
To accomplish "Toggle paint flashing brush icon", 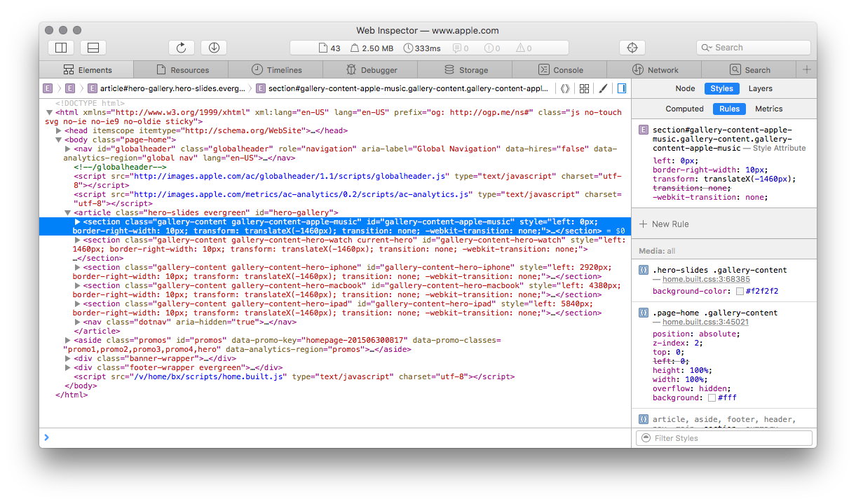I will 603,88.
